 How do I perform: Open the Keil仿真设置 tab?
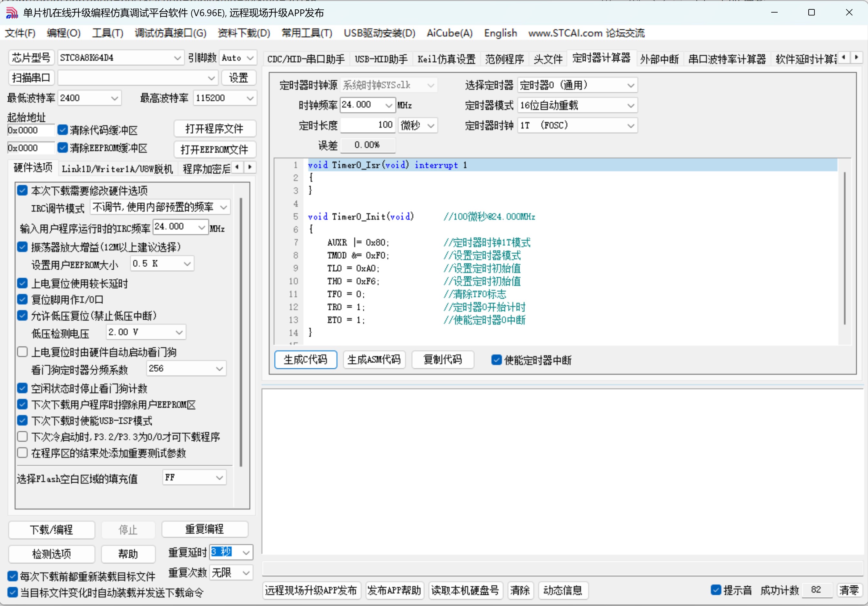[446, 59]
